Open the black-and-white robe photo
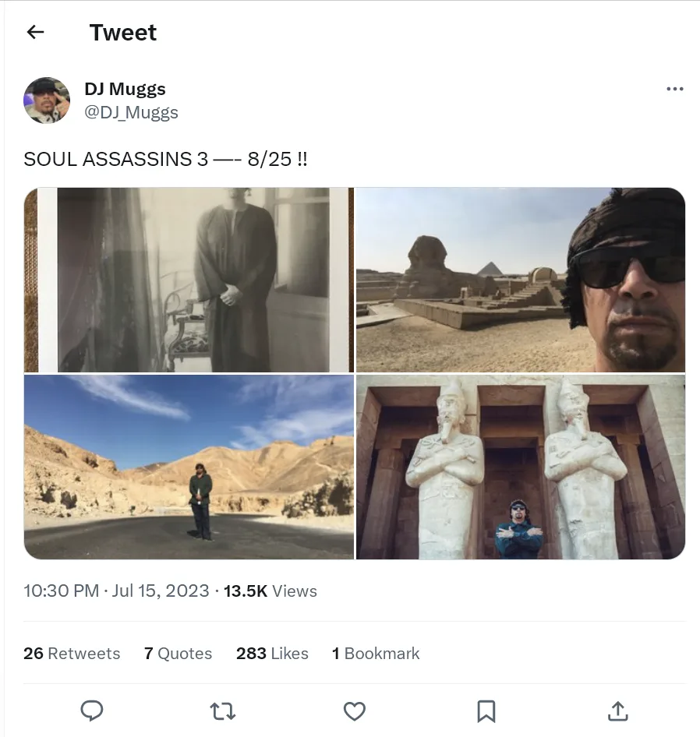The height and width of the screenshot is (737, 700). (x=188, y=280)
